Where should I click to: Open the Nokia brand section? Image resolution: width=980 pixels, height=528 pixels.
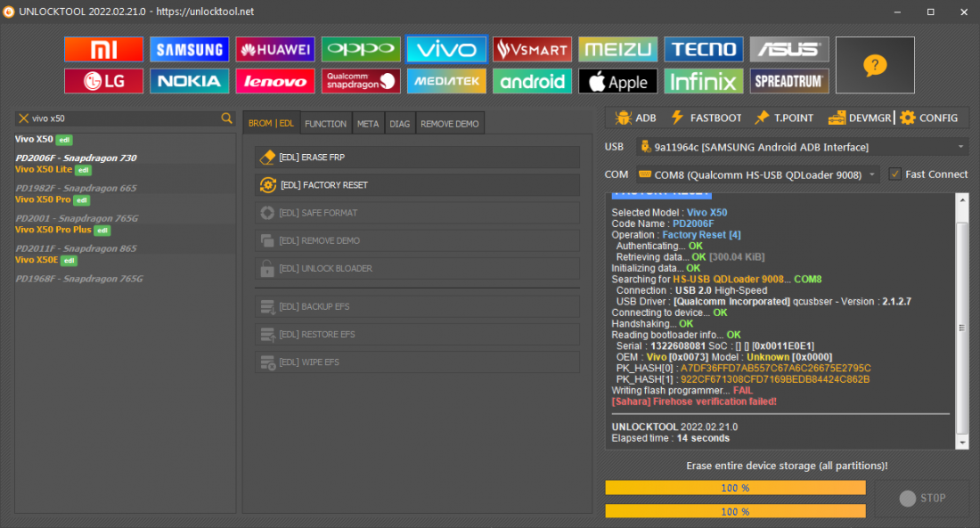pyautogui.click(x=190, y=81)
